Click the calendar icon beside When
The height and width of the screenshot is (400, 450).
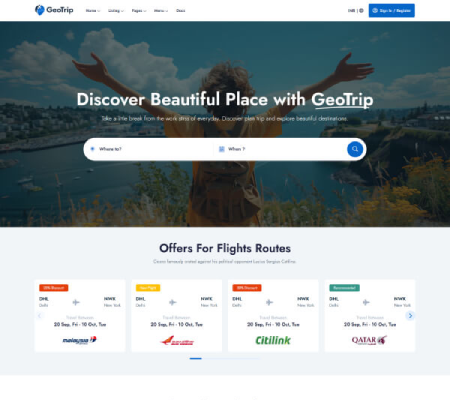point(221,149)
